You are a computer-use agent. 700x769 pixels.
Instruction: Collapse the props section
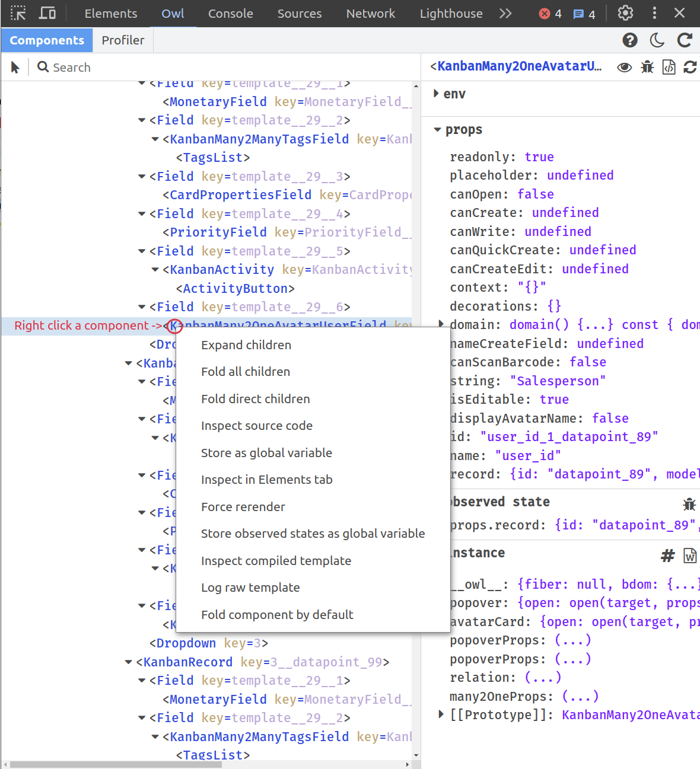point(438,129)
